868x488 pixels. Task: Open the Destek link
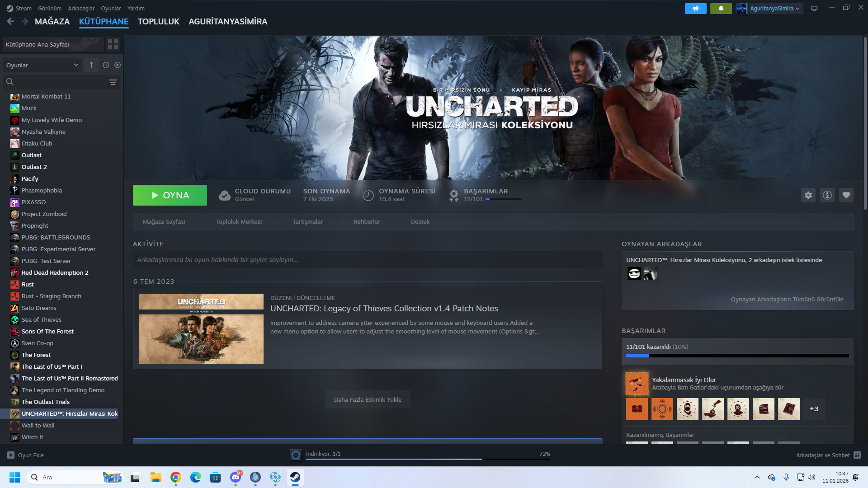[420, 221]
